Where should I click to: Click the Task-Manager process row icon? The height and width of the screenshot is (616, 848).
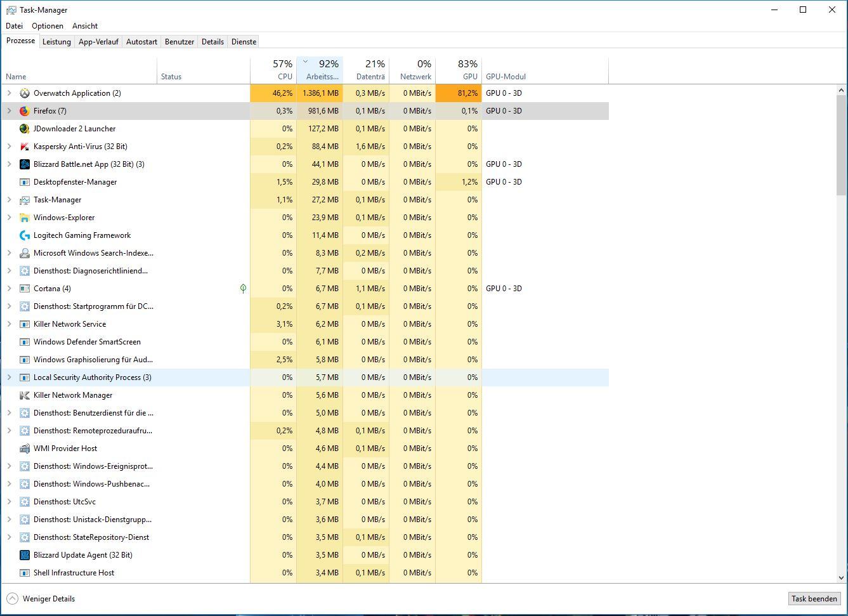pyautogui.click(x=24, y=200)
